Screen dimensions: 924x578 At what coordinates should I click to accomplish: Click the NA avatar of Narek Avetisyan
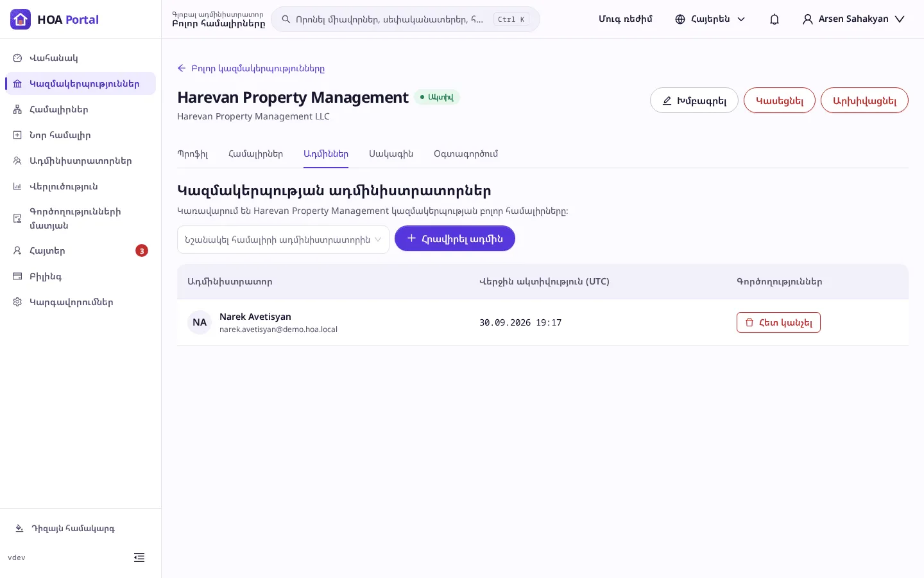pos(200,322)
